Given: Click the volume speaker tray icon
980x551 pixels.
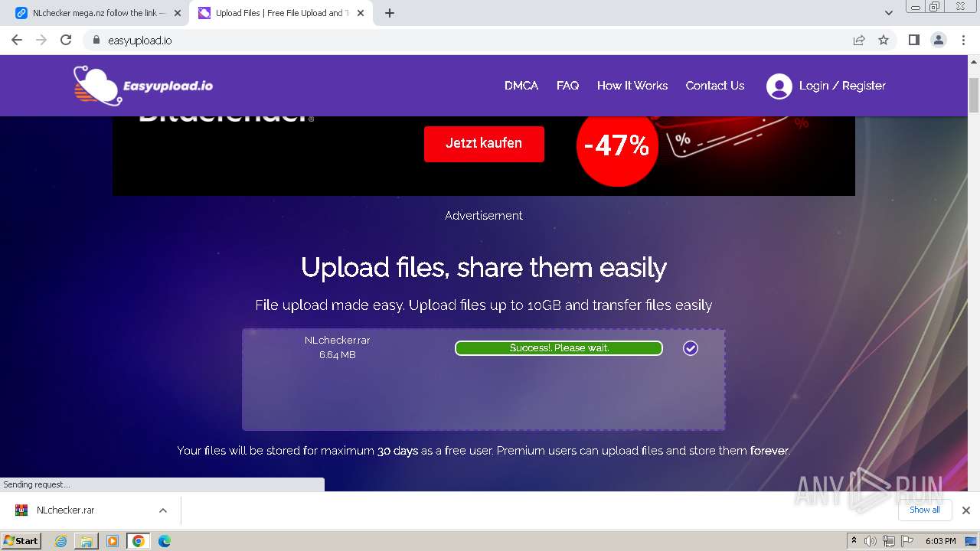Looking at the screenshot, I should pos(871,541).
